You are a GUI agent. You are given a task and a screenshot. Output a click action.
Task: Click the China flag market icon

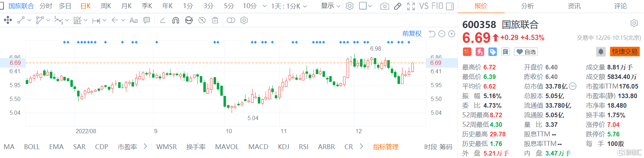(x=467, y=52)
